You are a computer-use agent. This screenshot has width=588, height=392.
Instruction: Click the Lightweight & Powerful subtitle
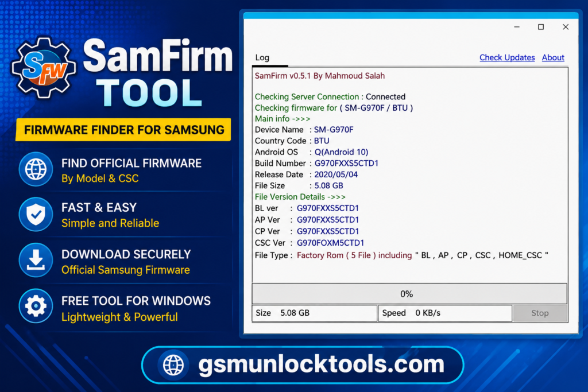tap(119, 317)
